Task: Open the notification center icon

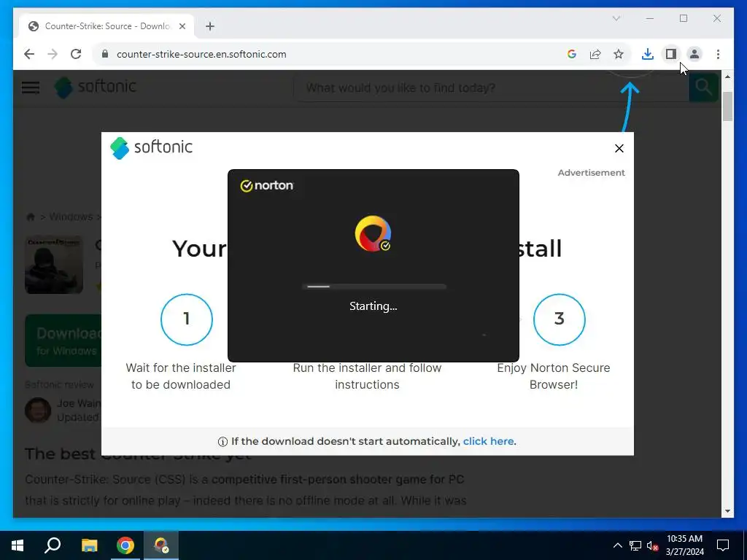Action: pos(723,545)
